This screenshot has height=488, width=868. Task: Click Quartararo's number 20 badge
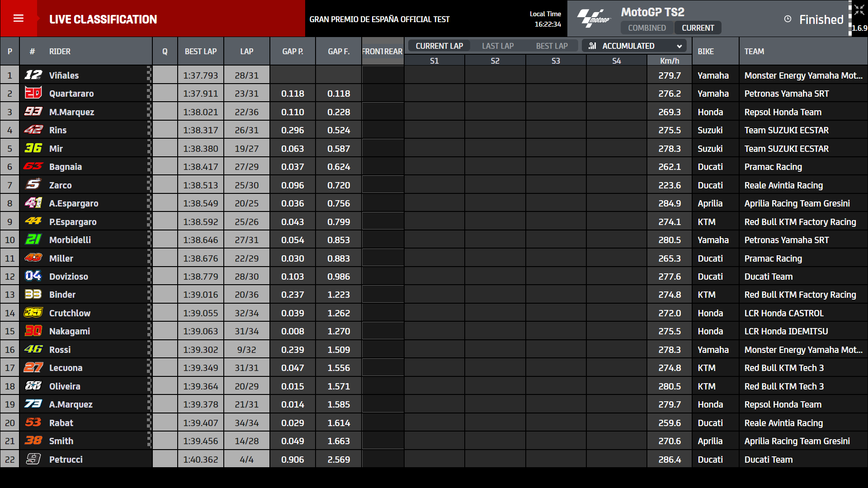coord(33,93)
